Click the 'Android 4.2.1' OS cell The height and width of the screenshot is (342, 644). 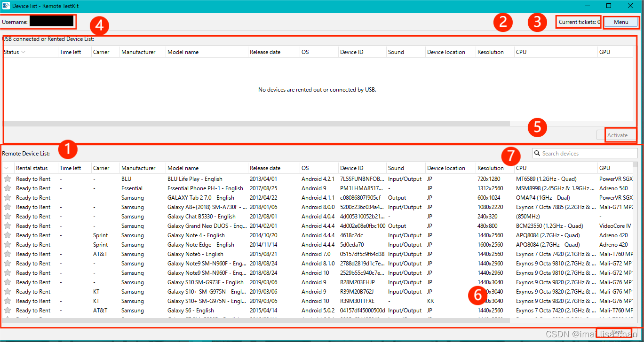point(318,179)
